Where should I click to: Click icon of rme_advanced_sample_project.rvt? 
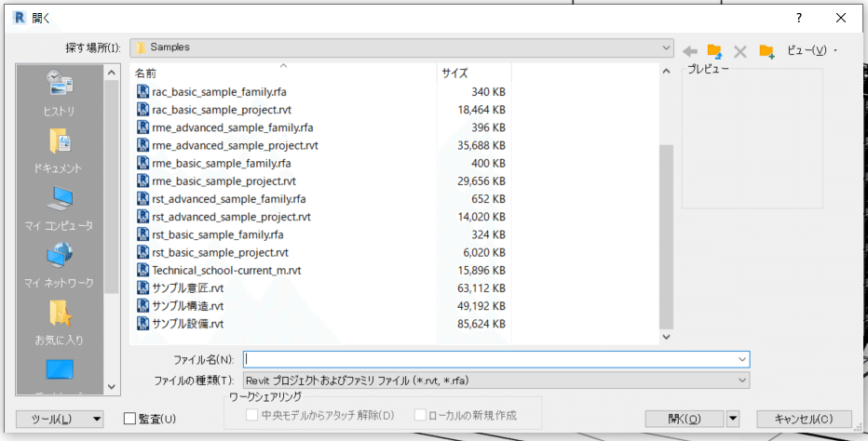pyautogui.click(x=142, y=145)
